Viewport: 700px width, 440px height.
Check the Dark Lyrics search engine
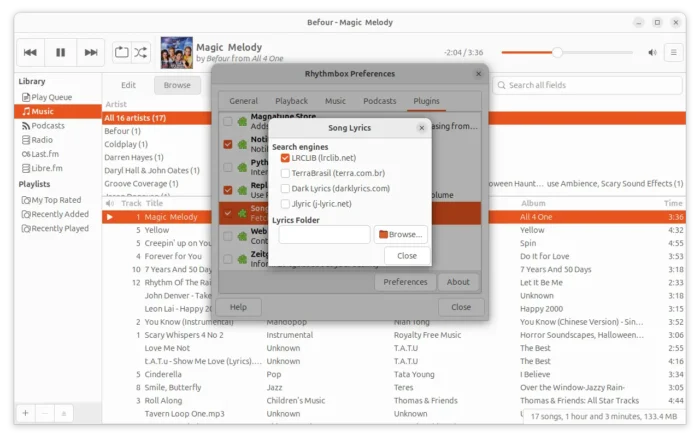[285, 189]
